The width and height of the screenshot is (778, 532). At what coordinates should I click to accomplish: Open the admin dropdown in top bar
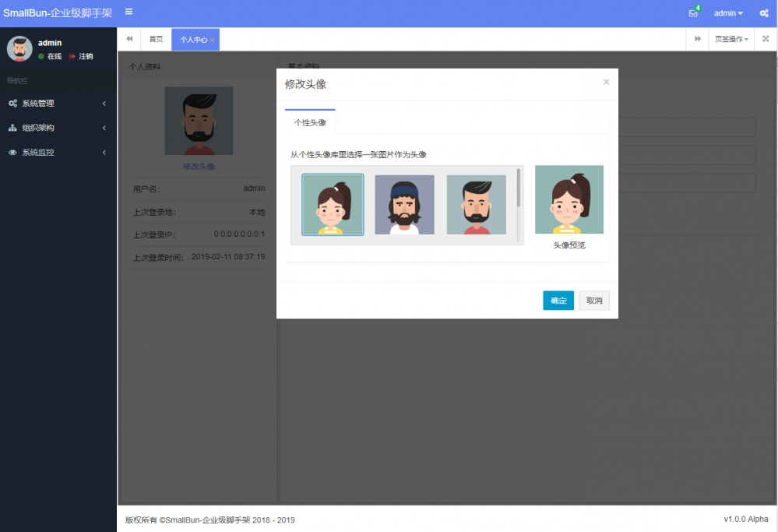727,12
